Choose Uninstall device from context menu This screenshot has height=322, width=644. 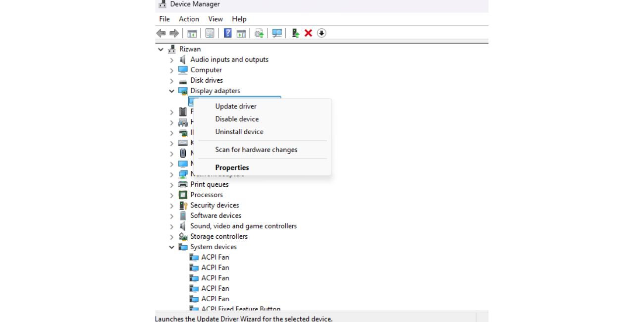click(239, 132)
